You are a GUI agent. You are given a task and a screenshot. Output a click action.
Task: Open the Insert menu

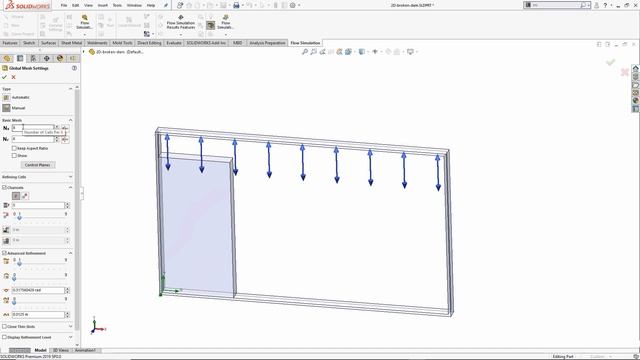[102, 5]
